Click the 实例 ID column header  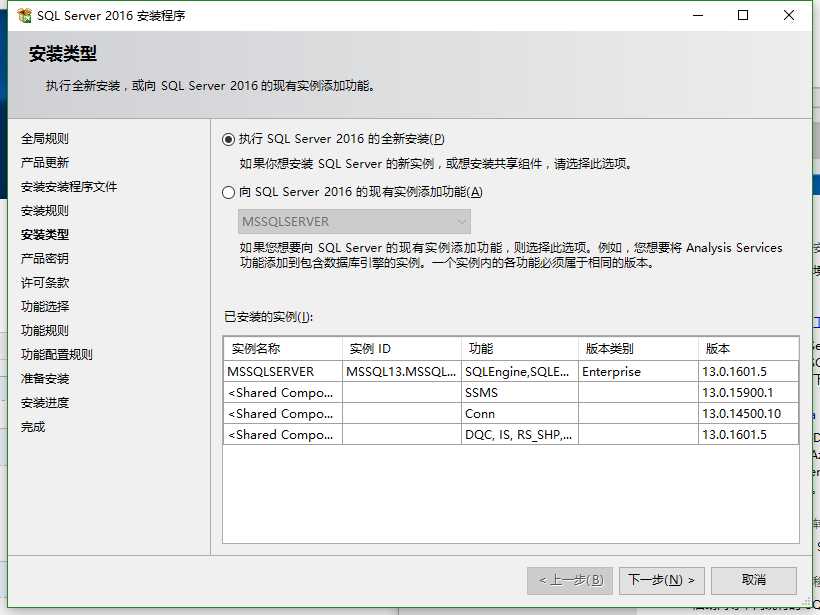point(402,349)
